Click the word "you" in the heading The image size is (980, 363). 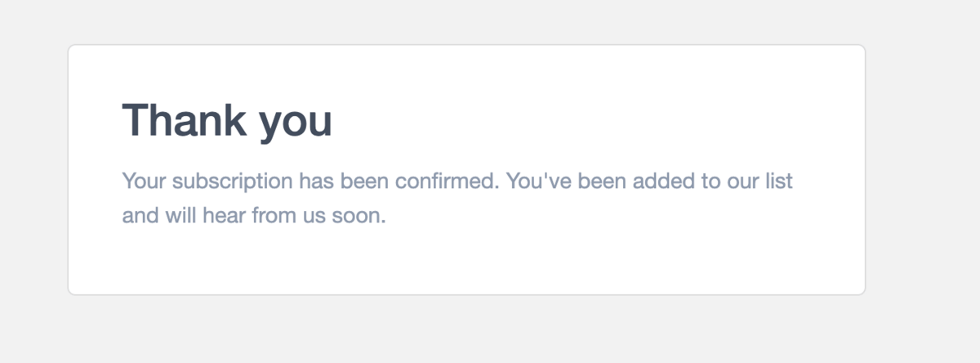[x=295, y=123]
